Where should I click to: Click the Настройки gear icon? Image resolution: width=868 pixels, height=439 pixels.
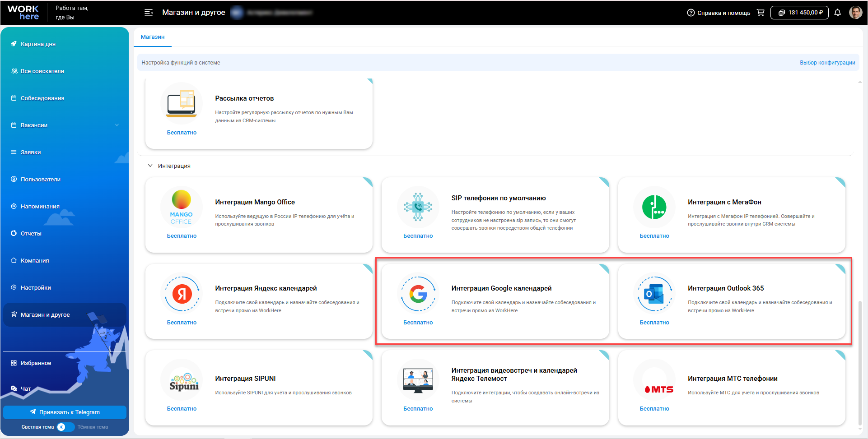[x=14, y=287]
